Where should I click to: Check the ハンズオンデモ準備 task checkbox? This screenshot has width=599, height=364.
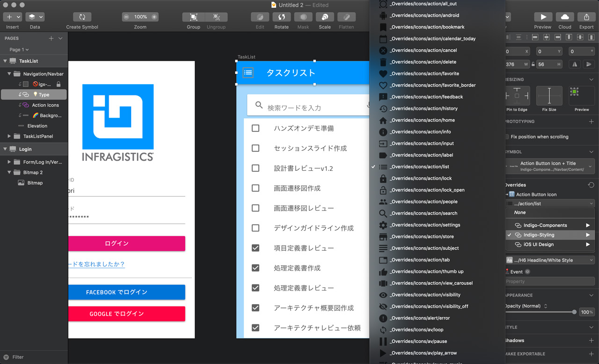(256, 128)
